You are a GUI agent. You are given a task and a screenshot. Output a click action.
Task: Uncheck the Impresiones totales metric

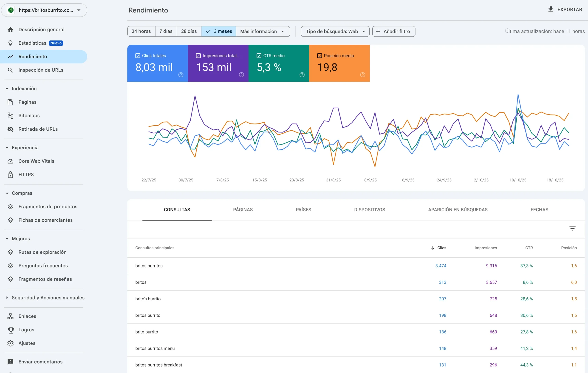tap(198, 55)
